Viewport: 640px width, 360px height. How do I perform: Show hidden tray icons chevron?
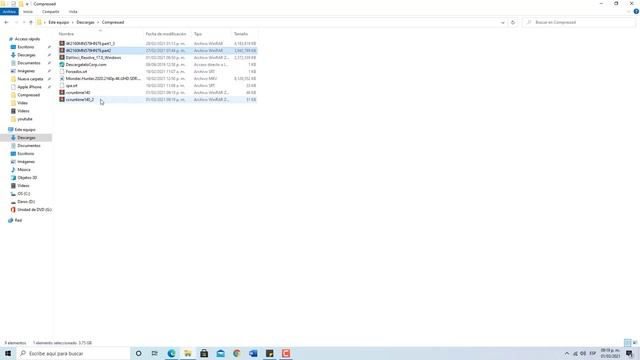(567, 353)
